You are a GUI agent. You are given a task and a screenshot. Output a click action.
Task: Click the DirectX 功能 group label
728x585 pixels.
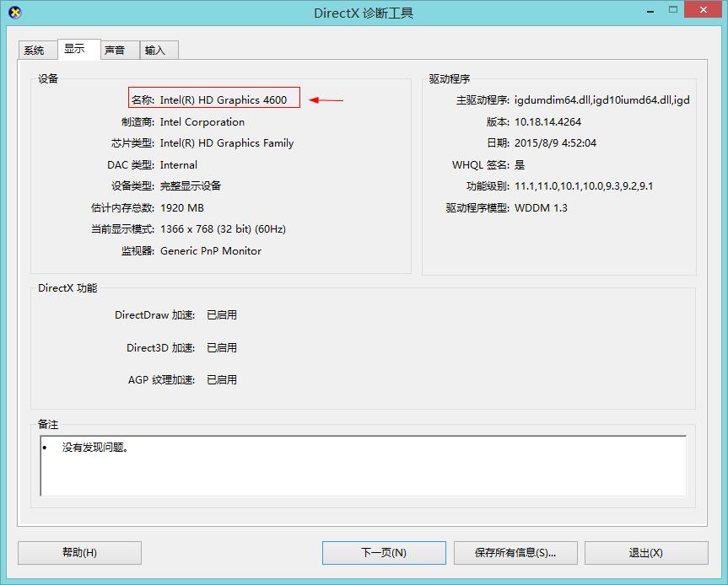(67, 288)
